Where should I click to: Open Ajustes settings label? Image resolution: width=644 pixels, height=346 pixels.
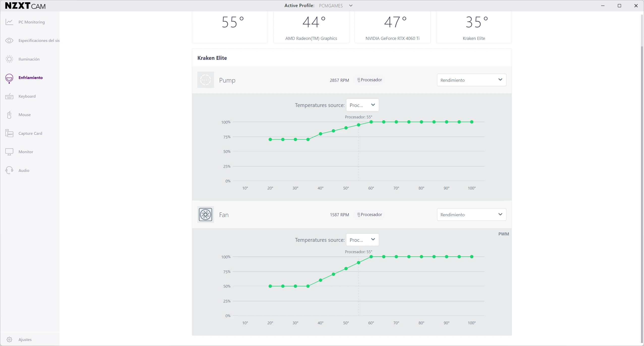pyautogui.click(x=25, y=339)
